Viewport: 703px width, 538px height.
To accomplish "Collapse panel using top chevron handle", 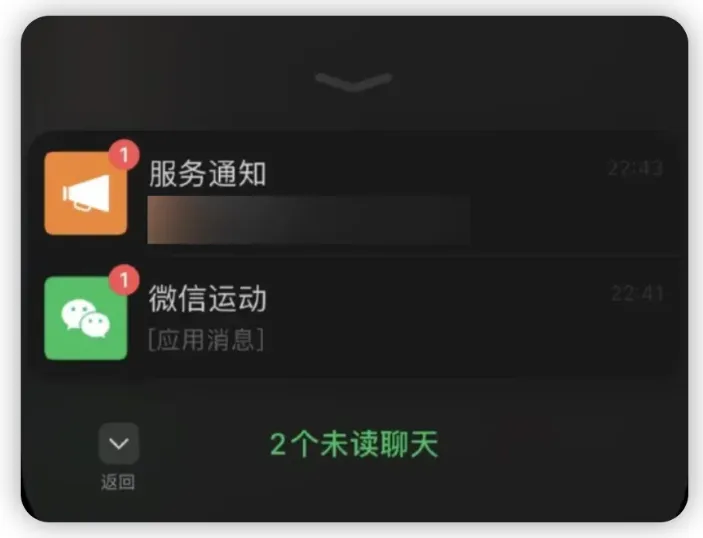I will pyautogui.click(x=354, y=82).
